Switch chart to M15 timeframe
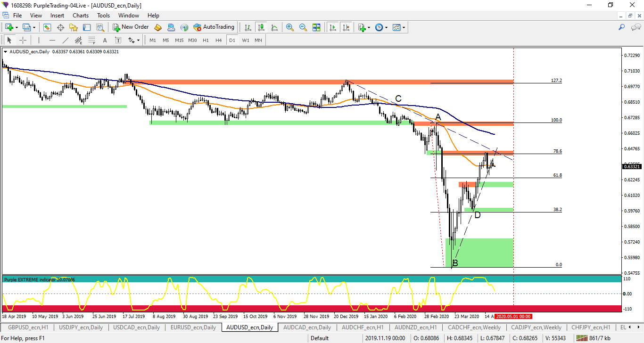644x343 pixels. (x=179, y=40)
